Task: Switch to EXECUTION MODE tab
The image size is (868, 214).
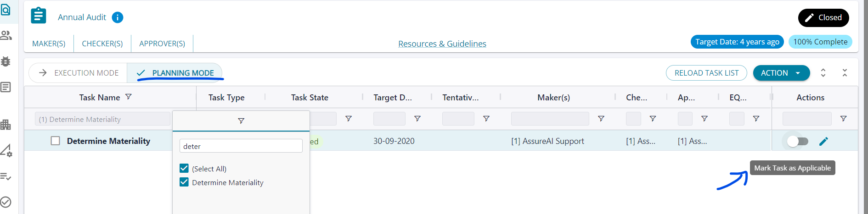Action: coord(79,73)
